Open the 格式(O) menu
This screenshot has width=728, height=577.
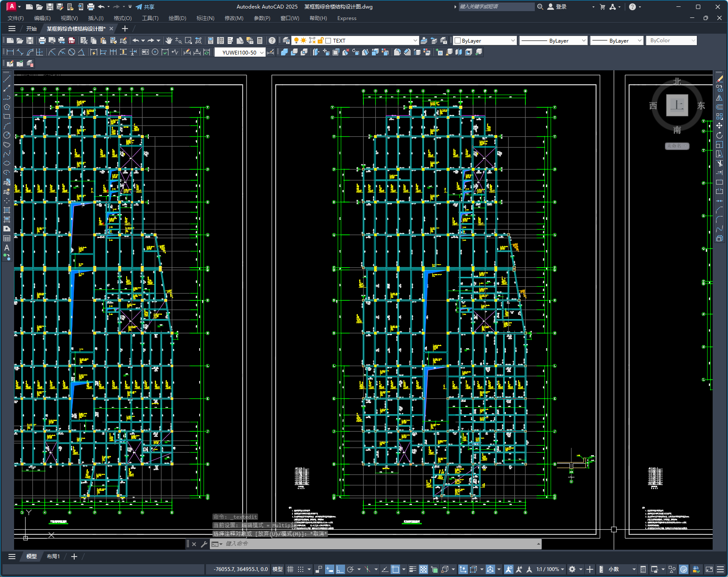122,18
